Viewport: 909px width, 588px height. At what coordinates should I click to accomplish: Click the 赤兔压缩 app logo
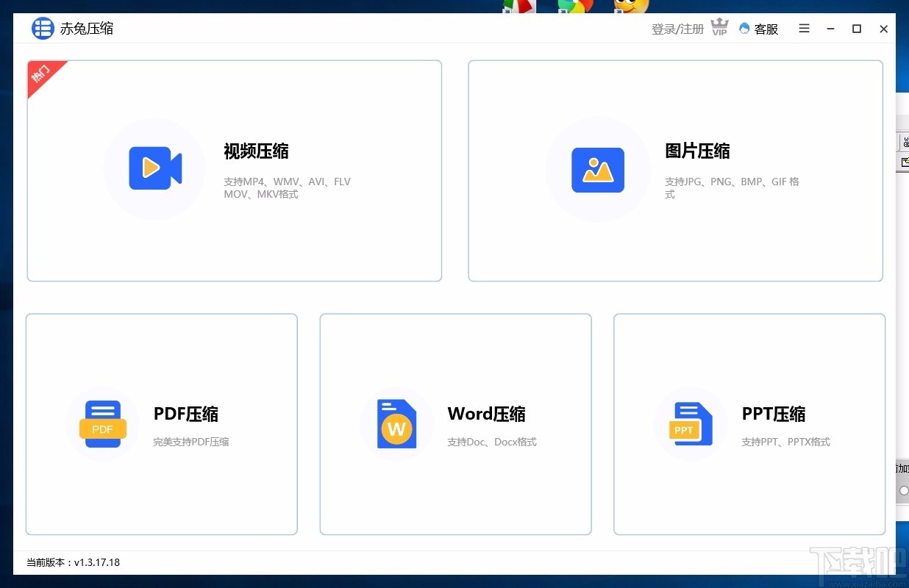[x=42, y=28]
